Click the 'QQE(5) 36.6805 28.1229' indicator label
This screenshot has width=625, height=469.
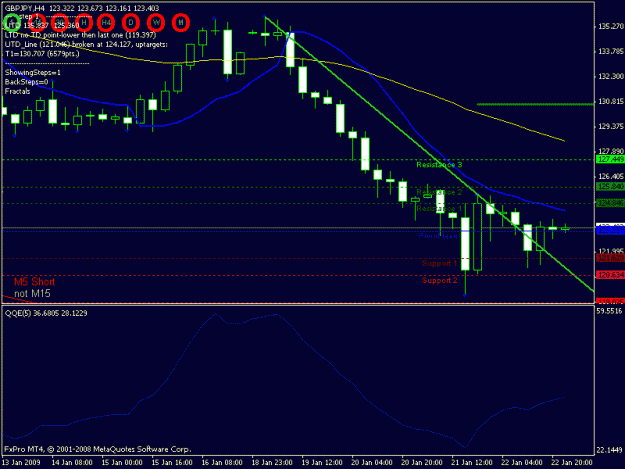coord(46,313)
